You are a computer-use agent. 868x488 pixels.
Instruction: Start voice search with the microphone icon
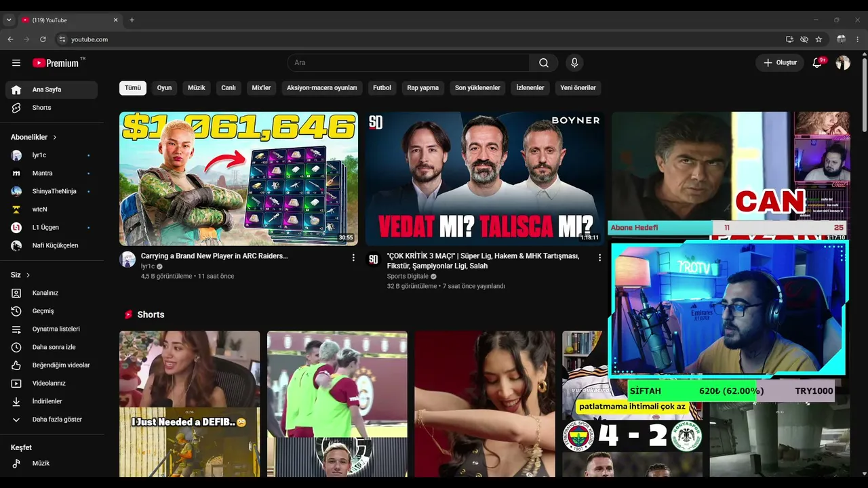point(574,63)
